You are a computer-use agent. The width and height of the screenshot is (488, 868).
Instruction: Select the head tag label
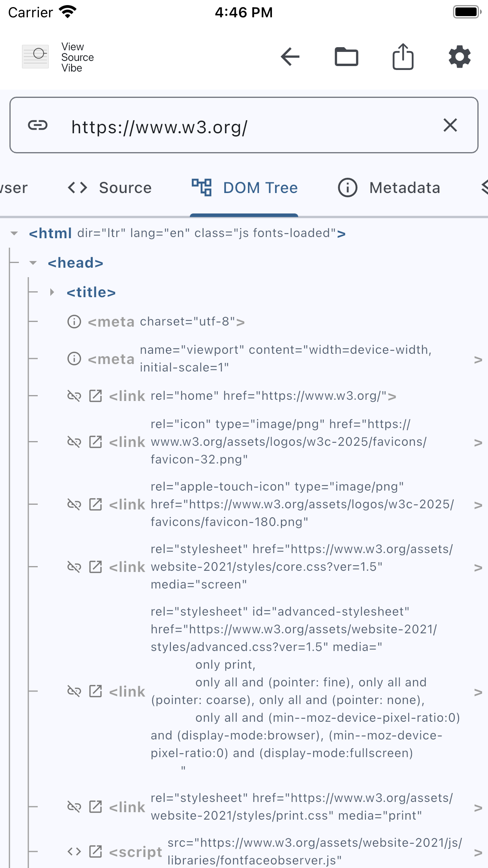pos(75,263)
